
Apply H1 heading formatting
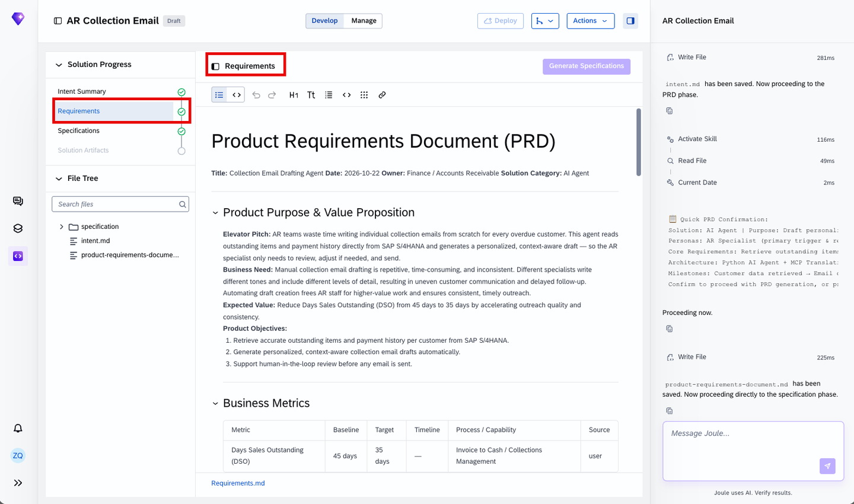pos(294,95)
